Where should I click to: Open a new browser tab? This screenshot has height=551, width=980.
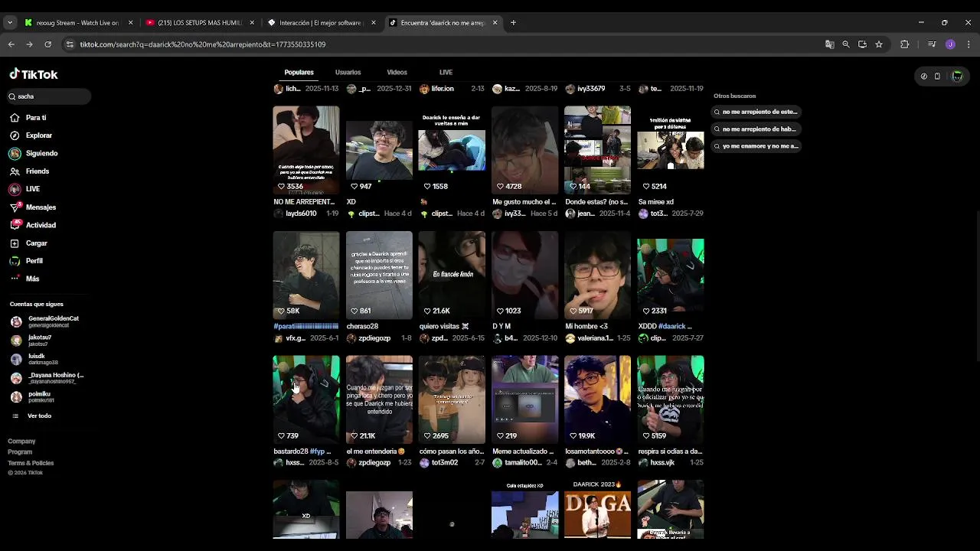click(513, 22)
